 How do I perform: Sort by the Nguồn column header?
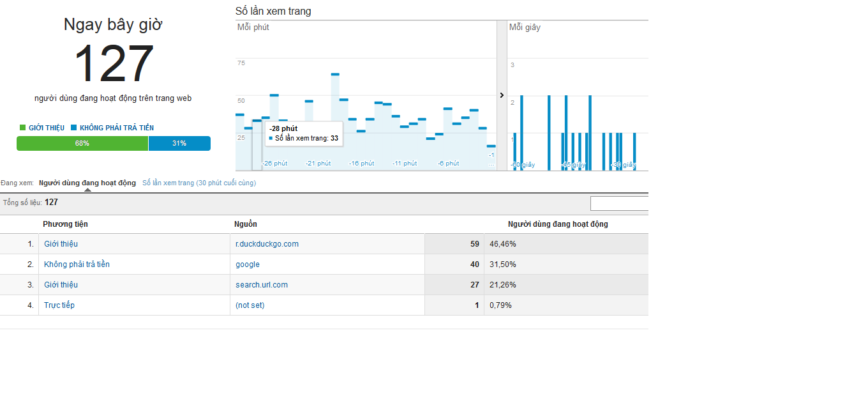pos(246,224)
